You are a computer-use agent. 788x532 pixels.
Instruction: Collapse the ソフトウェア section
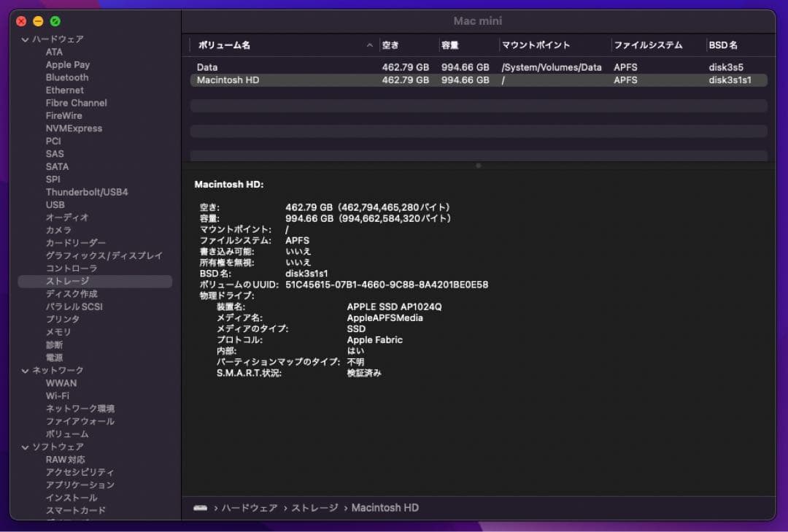26,447
